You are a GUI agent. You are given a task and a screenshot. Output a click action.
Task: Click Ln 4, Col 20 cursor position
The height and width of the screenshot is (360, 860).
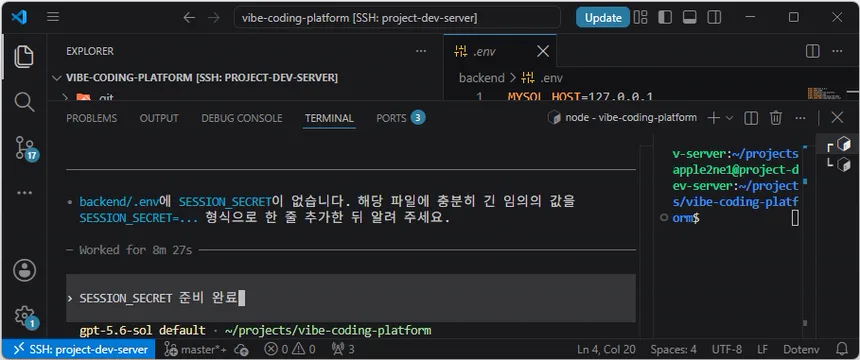coord(606,349)
